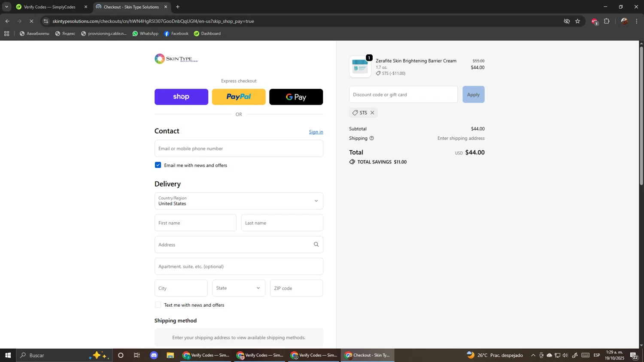
Task: Click the Zerafite cream product thumbnail
Action: point(360,67)
